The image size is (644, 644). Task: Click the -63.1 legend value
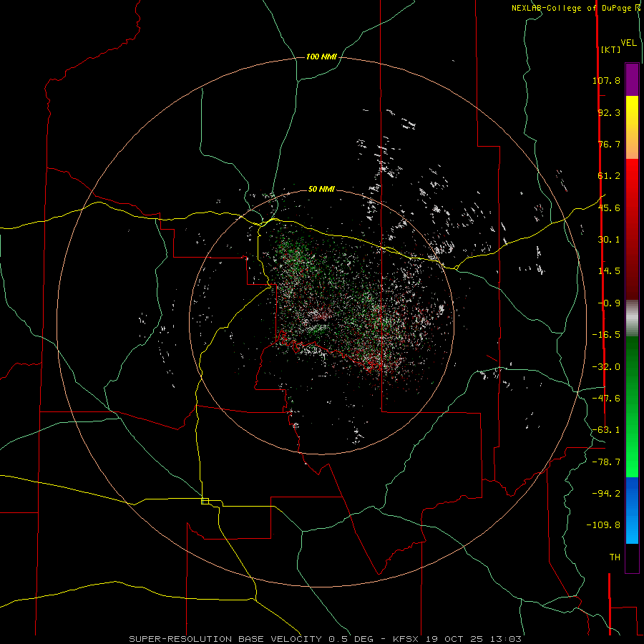click(x=606, y=430)
